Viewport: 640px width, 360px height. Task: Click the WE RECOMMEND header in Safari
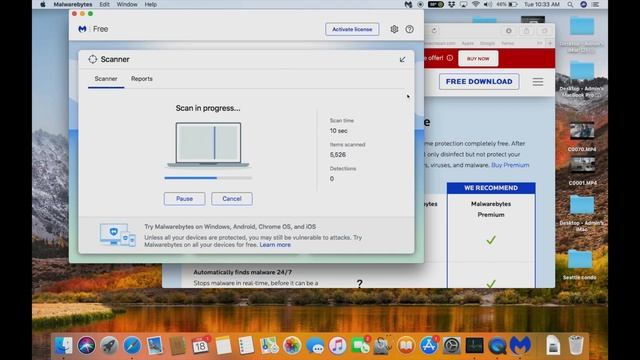(491, 188)
